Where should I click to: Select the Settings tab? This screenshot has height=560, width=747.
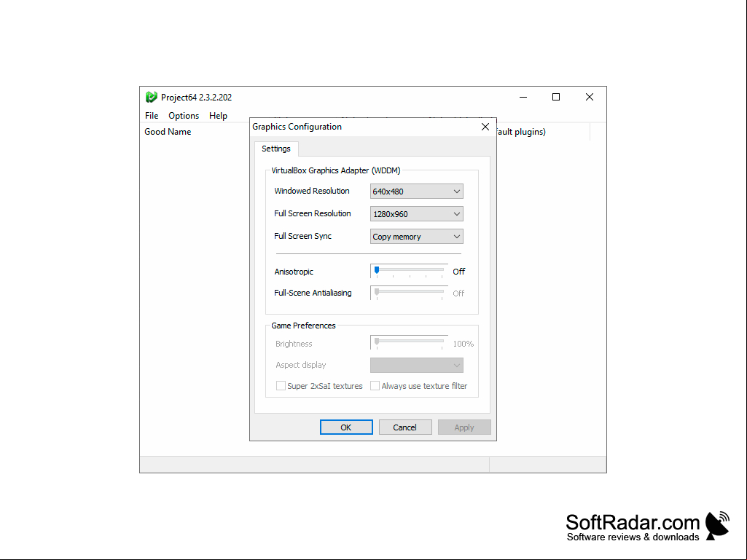pyautogui.click(x=275, y=149)
